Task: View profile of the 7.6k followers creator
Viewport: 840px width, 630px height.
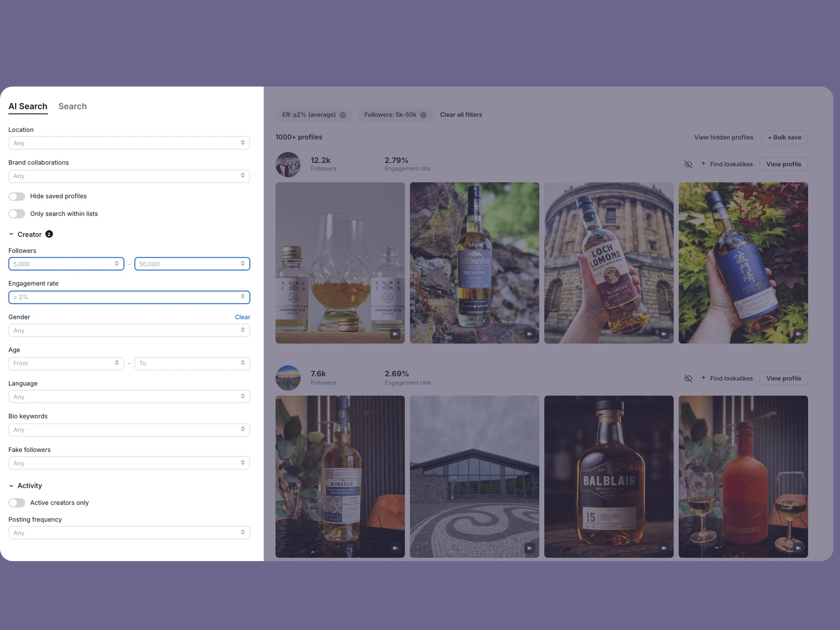Action: click(x=784, y=379)
